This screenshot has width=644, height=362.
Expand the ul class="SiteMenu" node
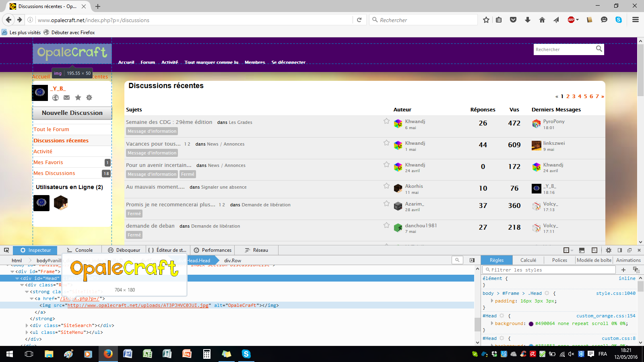(27, 332)
